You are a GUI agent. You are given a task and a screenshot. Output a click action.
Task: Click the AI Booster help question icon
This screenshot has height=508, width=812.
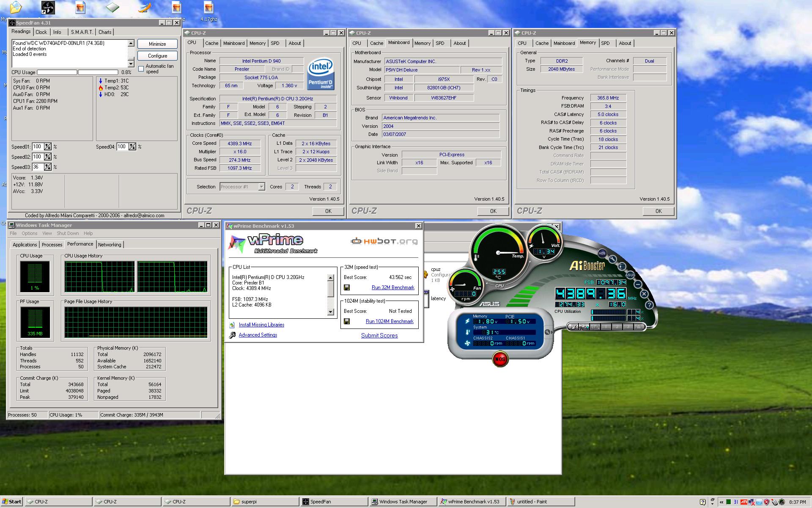(x=649, y=305)
